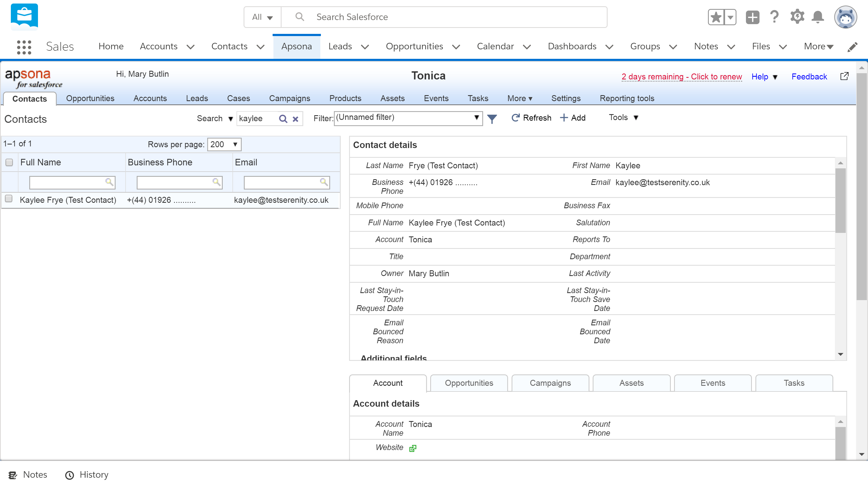The width and height of the screenshot is (868, 488).
Task: Click the Contact details vertical scrollbar thumb
Action: pyautogui.click(x=840, y=201)
